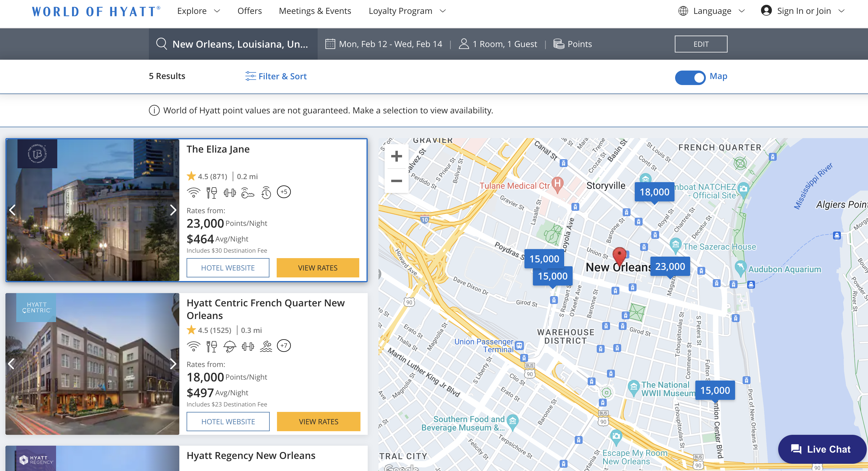Viewport: 868px width, 471px height.
Task: Expand the Loyalty Program menu
Action: click(x=407, y=11)
